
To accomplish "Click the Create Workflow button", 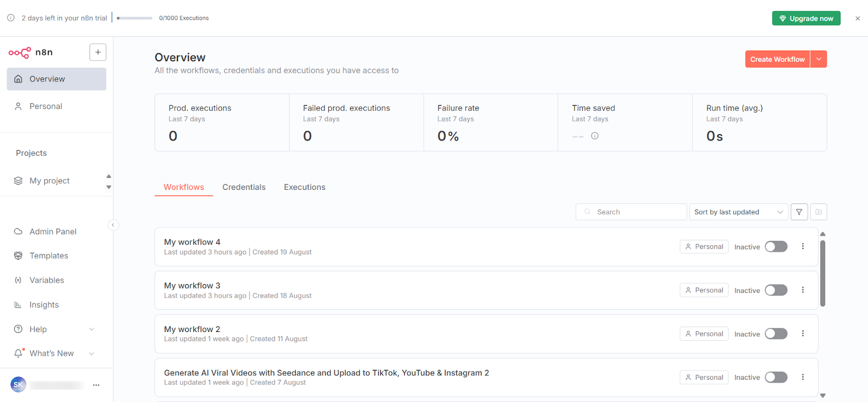I will [x=777, y=59].
